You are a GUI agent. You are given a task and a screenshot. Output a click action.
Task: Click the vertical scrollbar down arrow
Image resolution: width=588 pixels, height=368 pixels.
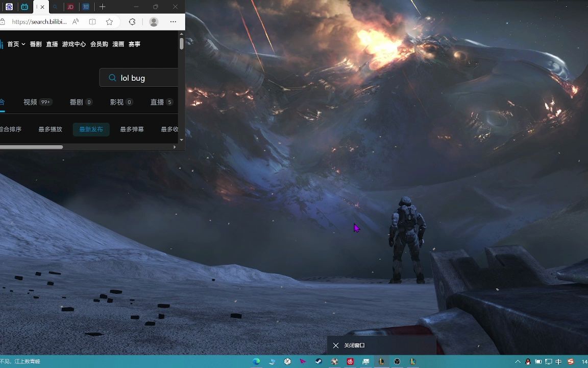click(182, 140)
